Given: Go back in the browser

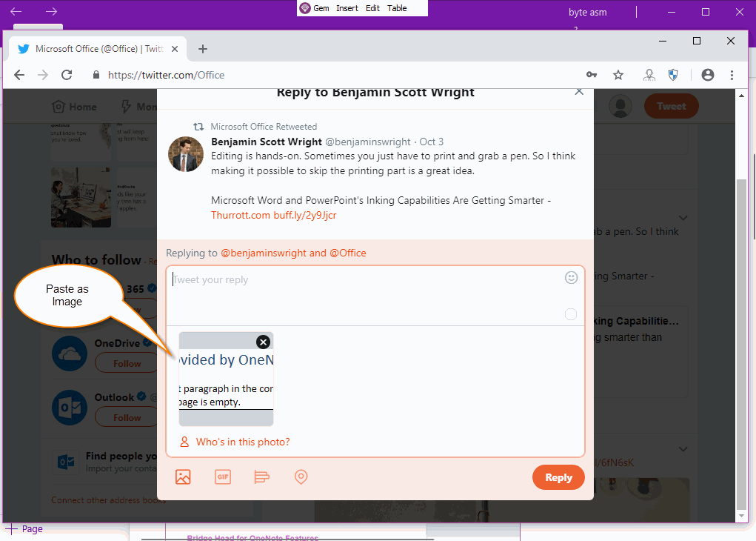Looking at the screenshot, I should pyautogui.click(x=19, y=75).
